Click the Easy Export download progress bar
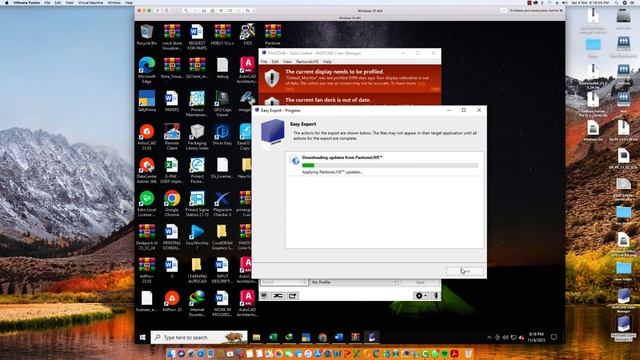 (x=390, y=165)
